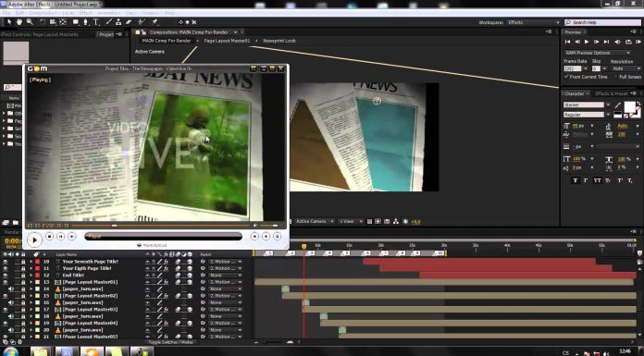Open the Preview panel tab
The image size is (644, 356).
[x=574, y=32]
